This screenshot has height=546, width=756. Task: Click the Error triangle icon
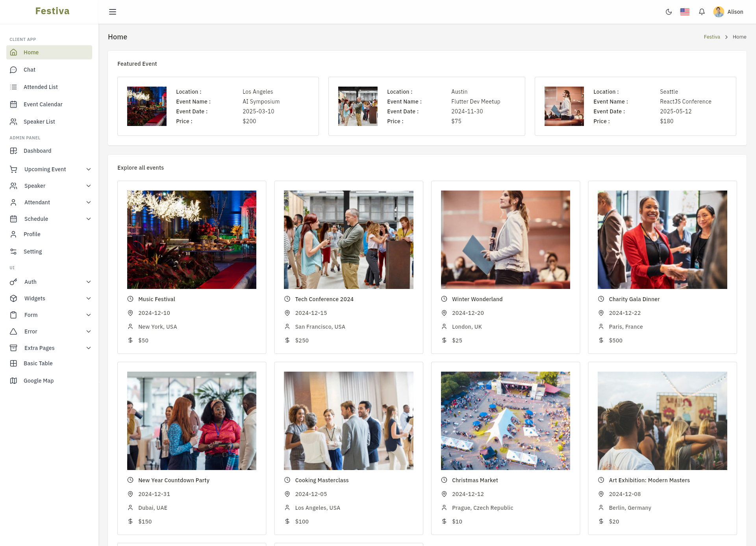[13, 331]
